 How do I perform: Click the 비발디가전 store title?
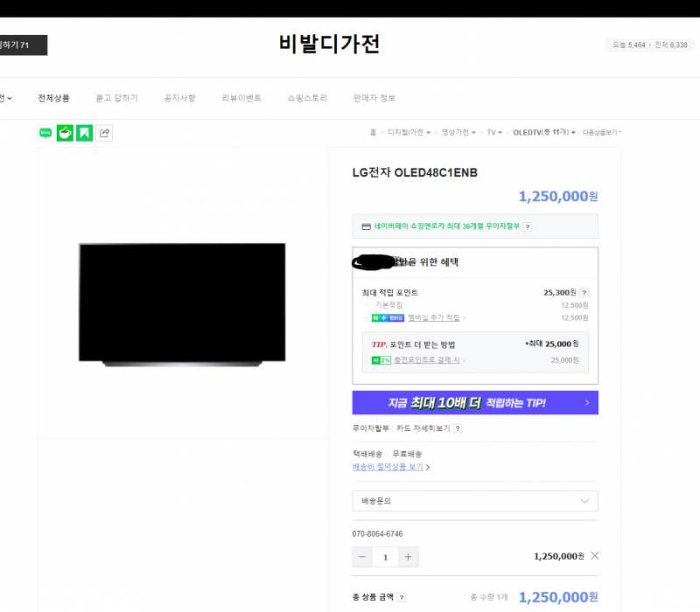tap(330, 45)
